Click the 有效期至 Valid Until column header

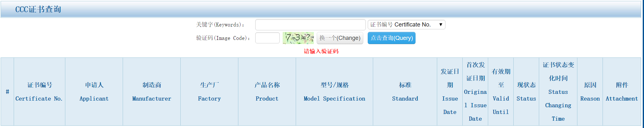501,92
